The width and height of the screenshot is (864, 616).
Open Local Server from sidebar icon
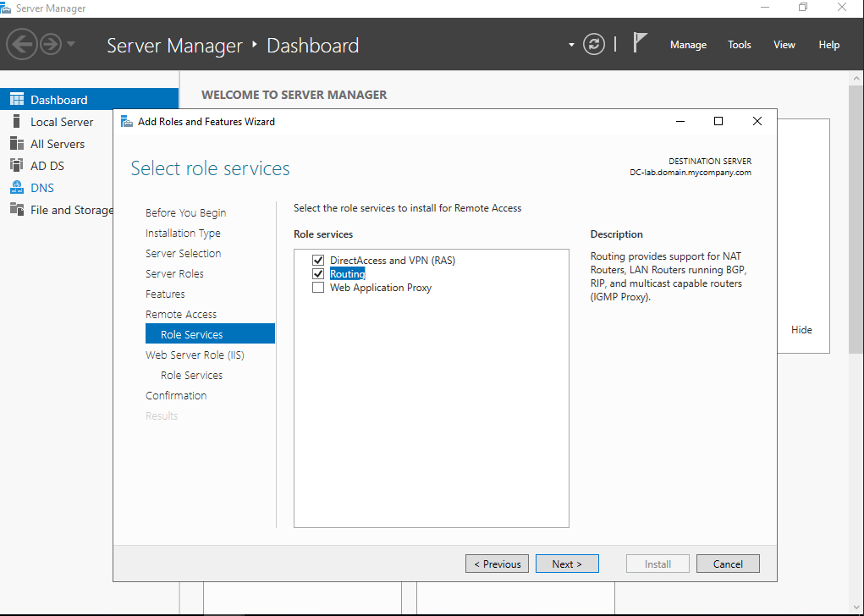[16, 122]
